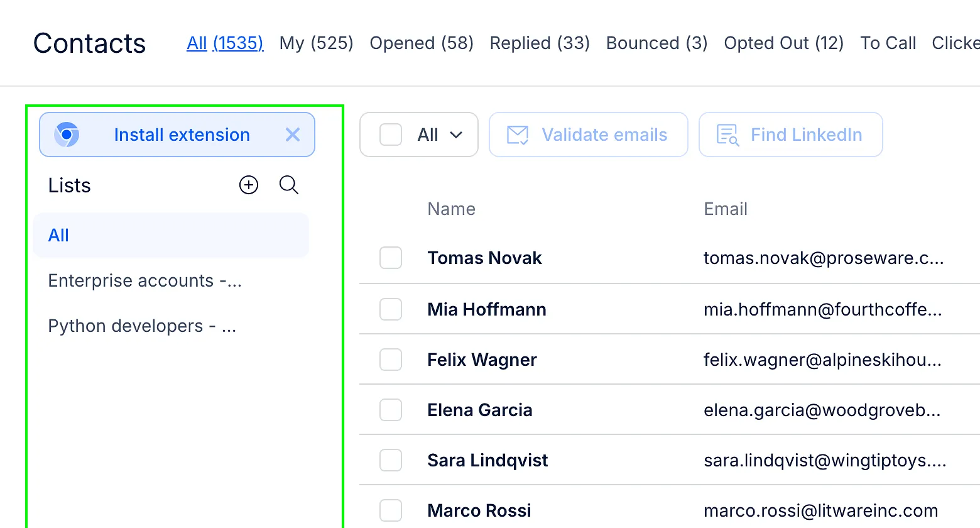Select the All list in sidebar
This screenshot has width=980, height=528.
tap(171, 235)
